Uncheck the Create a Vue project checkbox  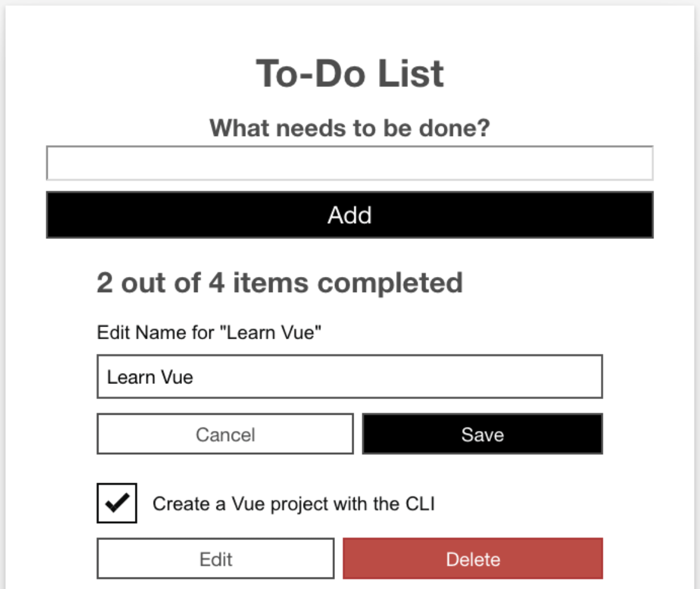(117, 503)
